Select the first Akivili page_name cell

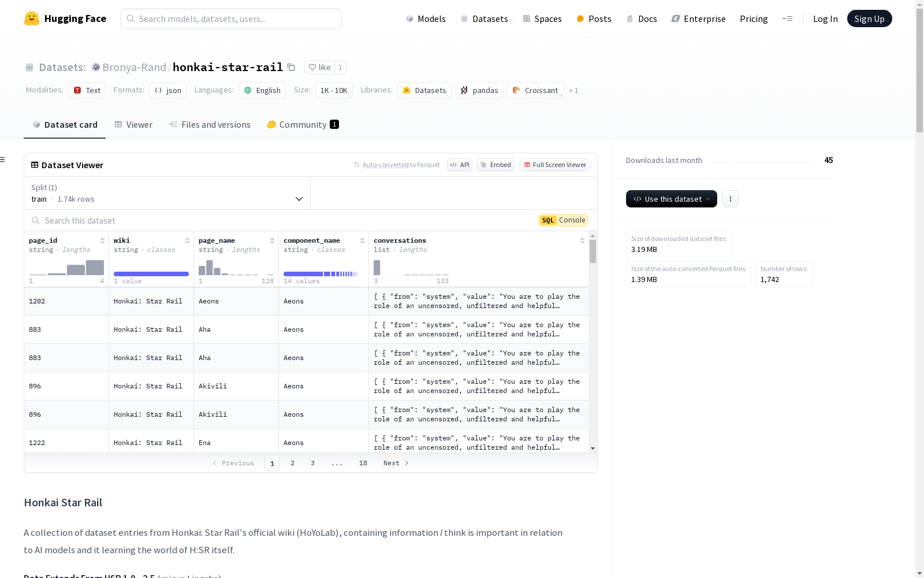(236, 386)
